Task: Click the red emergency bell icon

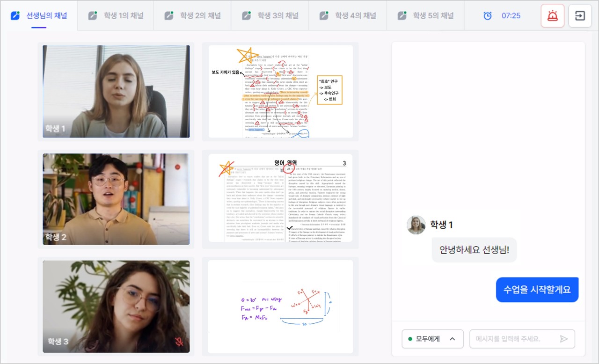Action: click(553, 15)
